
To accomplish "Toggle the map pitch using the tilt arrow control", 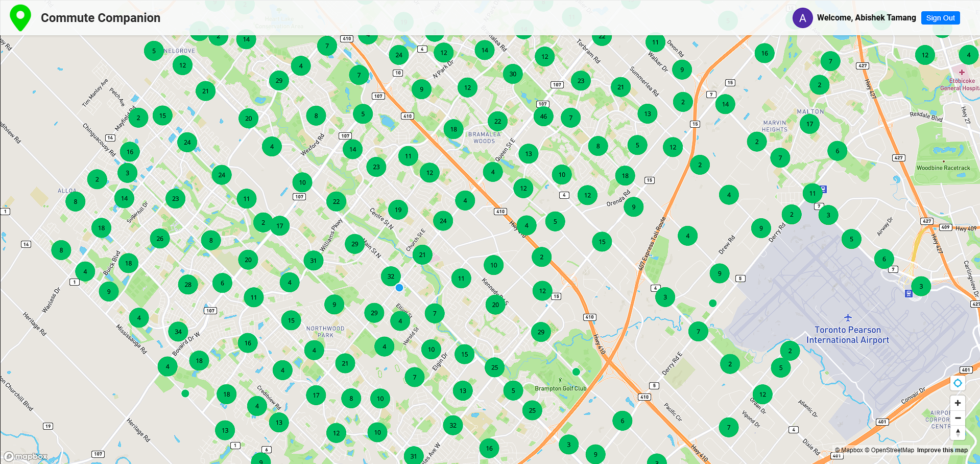I will (958, 433).
